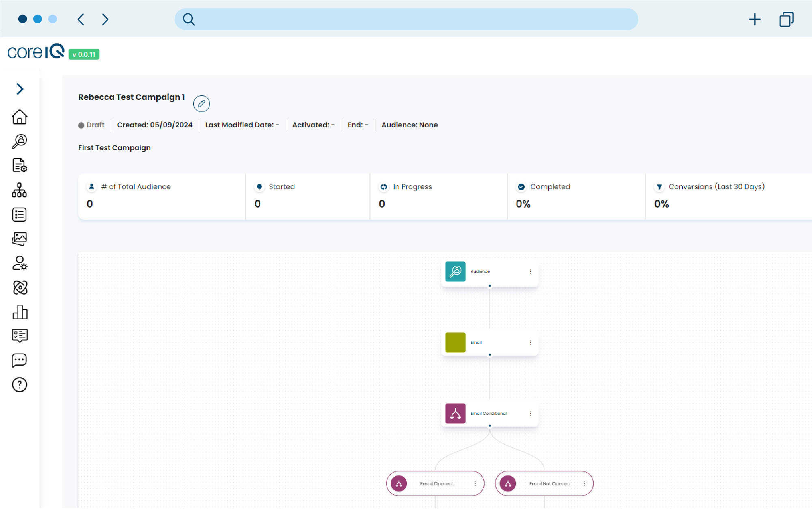Image resolution: width=812 pixels, height=510 pixels.
Task: Click the user settings icon in sidebar
Action: pyautogui.click(x=19, y=263)
